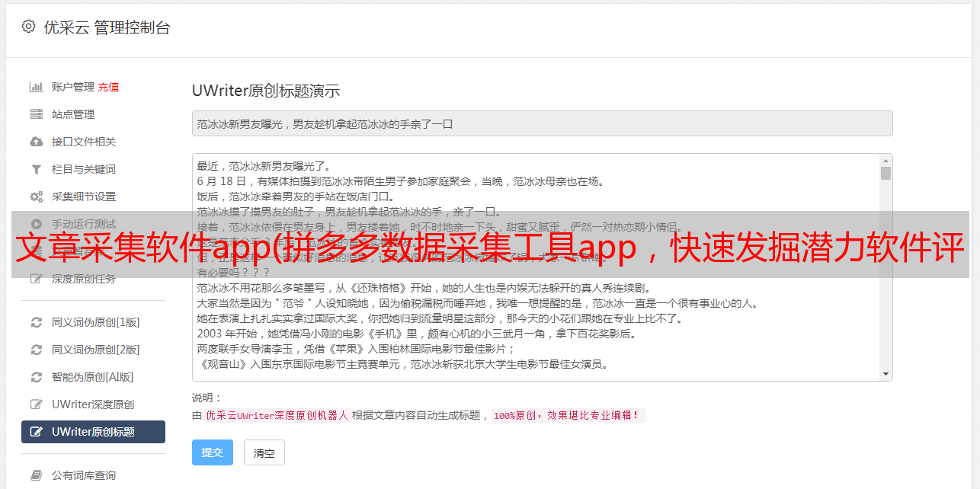
Task: Click the textarea scrollbar down arrow
Action: click(x=886, y=374)
